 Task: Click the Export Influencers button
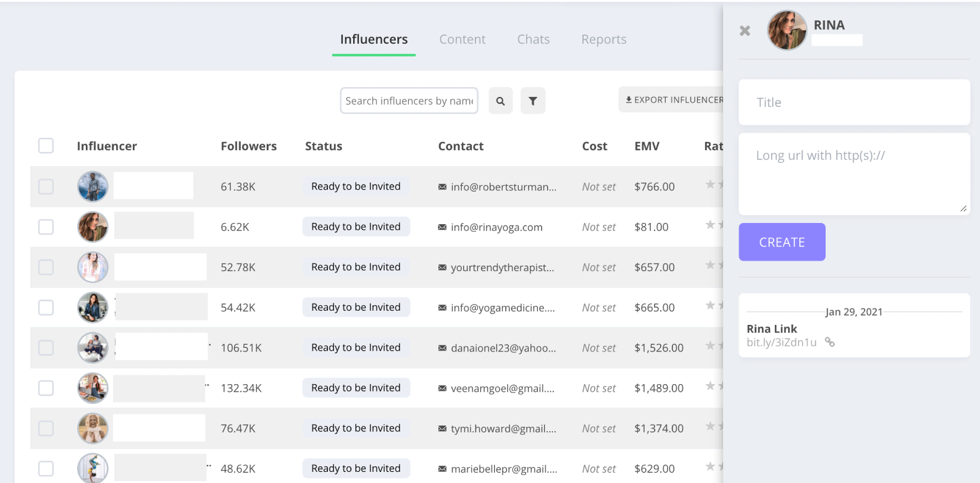click(x=673, y=100)
